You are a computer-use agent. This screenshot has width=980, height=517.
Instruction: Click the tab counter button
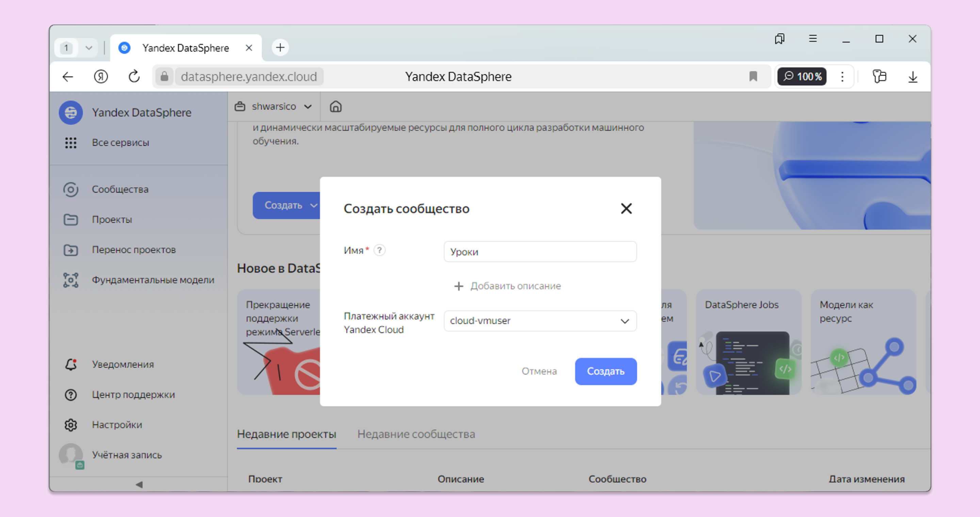66,48
